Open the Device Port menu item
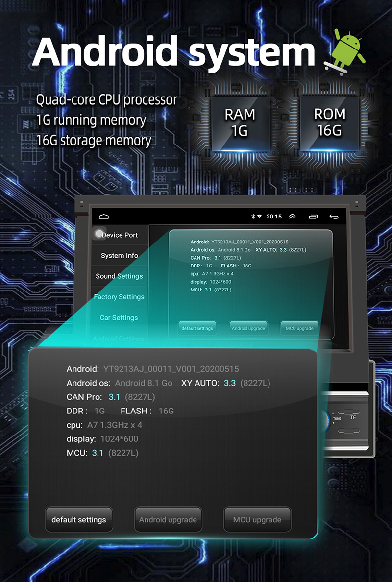Image resolution: width=392 pixels, height=582 pixels. point(120,235)
